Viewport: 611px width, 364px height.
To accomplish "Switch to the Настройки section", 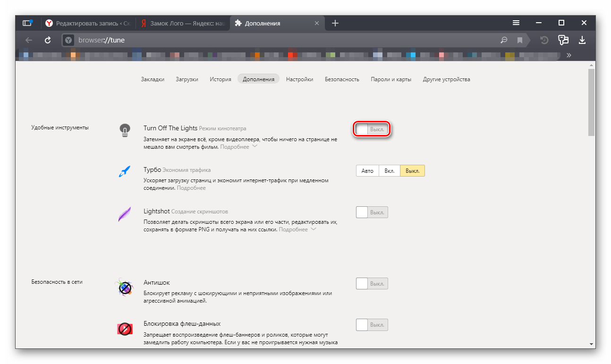I will (x=299, y=79).
